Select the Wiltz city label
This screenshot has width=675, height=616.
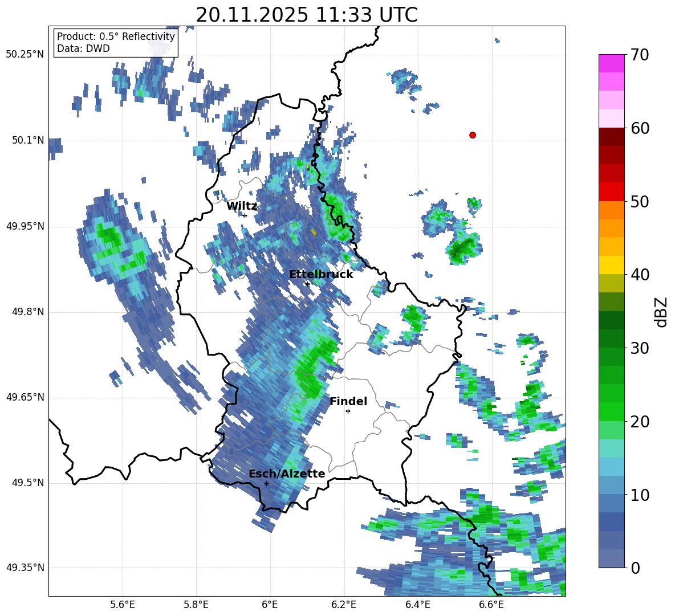tap(242, 206)
